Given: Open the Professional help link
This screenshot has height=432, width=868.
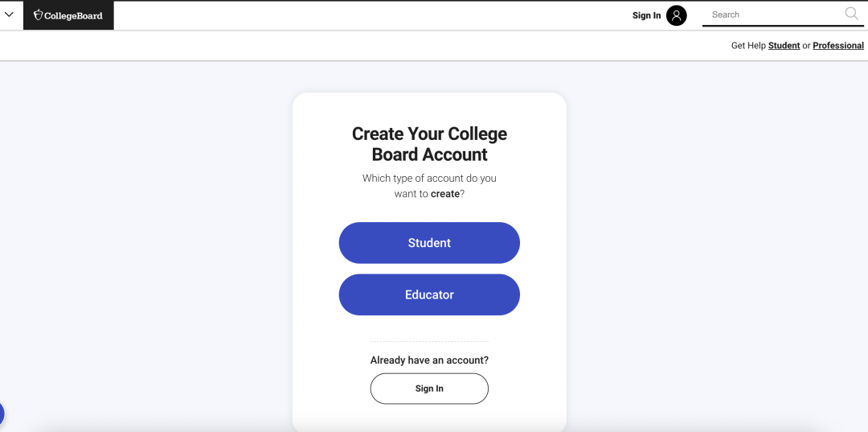Looking at the screenshot, I should pos(838,46).
